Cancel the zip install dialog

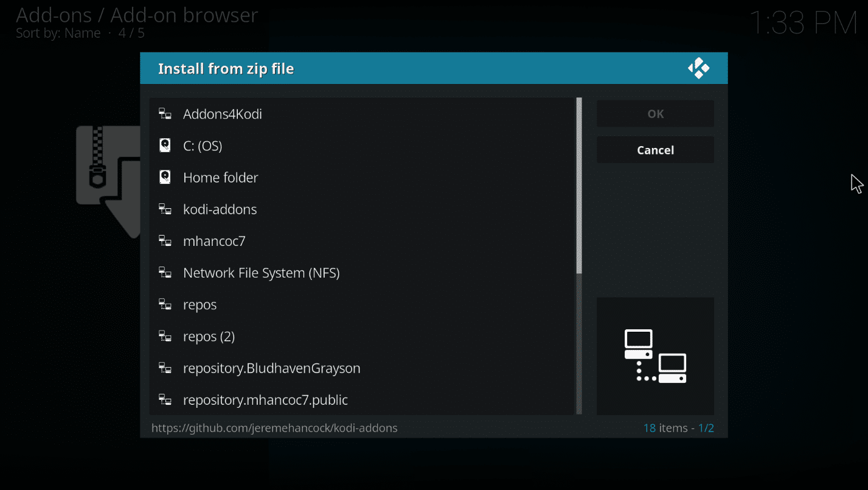point(655,150)
